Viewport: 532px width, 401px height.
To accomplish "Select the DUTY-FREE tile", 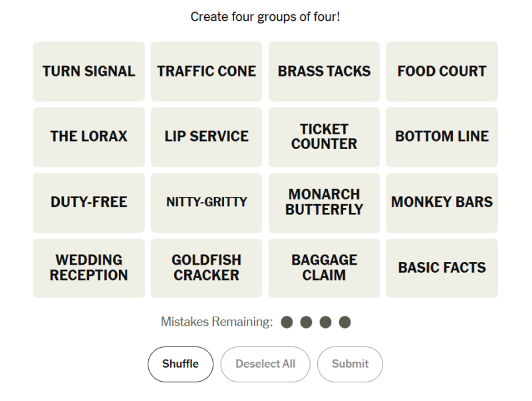I will pos(88,202).
